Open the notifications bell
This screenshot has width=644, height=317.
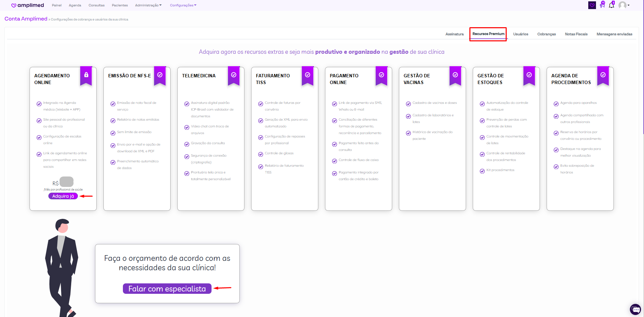pos(611,5)
